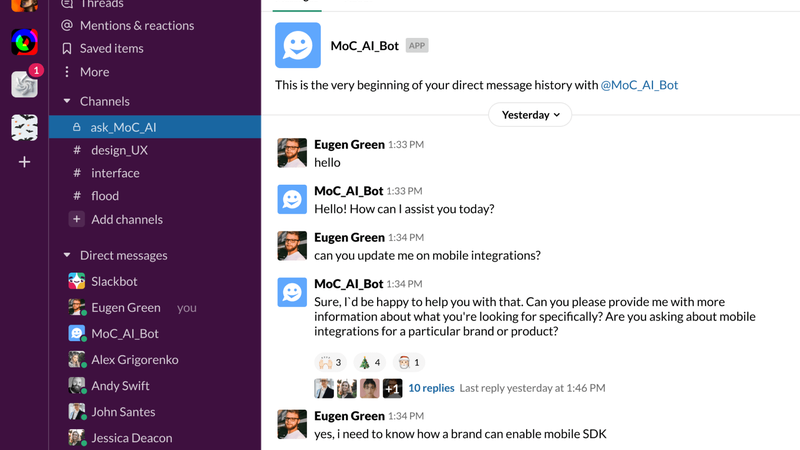Select the ask_MoC_AI channel
The width and height of the screenshot is (800, 450).
click(x=123, y=127)
